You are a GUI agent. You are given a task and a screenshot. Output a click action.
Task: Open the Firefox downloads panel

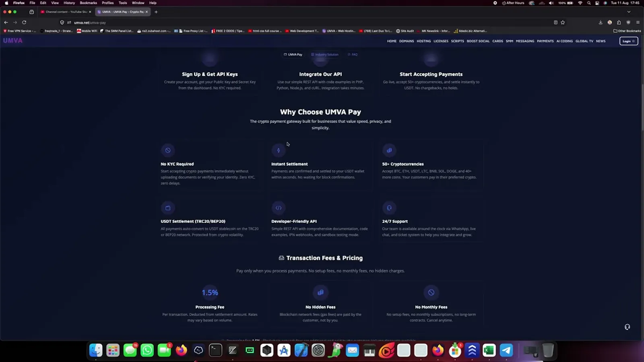click(601, 23)
